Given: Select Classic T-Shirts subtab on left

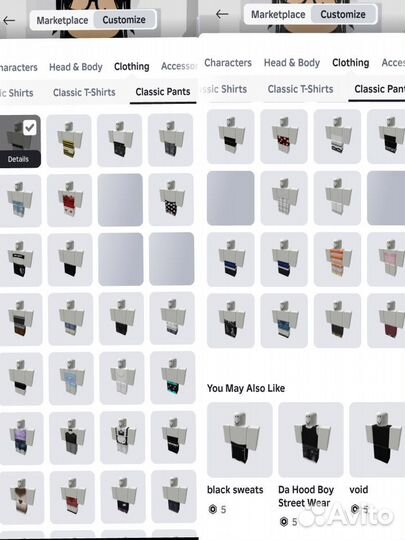Looking at the screenshot, I should [x=84, y=92].
